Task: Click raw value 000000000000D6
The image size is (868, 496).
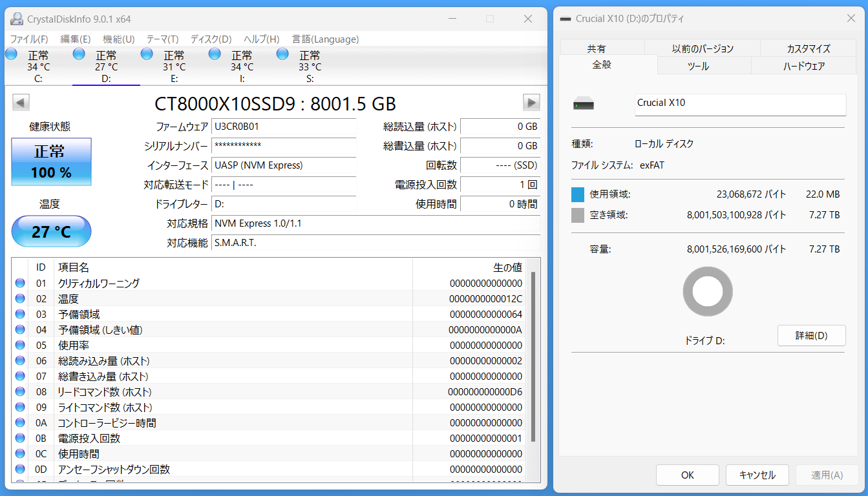Action: [x=485, y=391]
